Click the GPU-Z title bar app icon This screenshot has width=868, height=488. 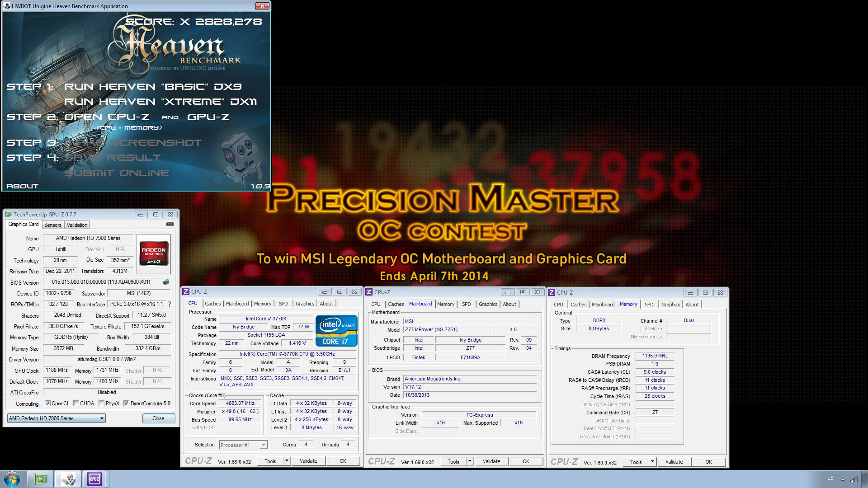pos(9,215)
